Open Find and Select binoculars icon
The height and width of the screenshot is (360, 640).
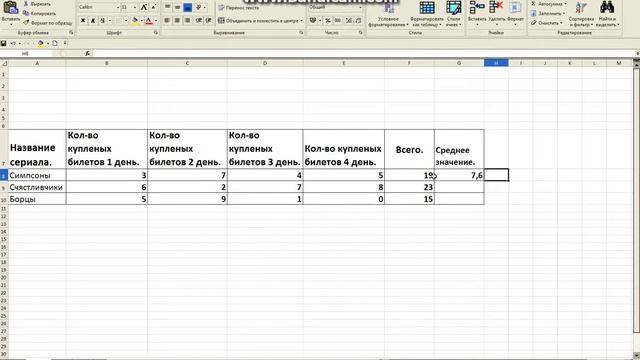click(x=607, y=8)
